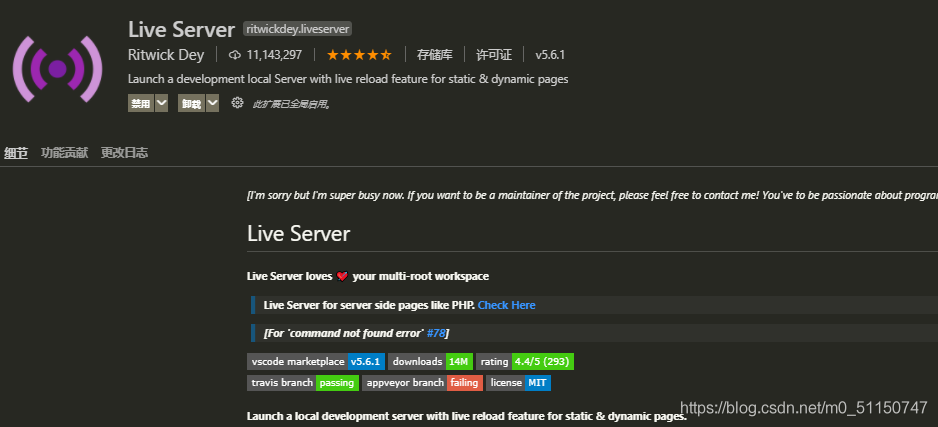
Task: Open the extension settings gear icon
Action: click(237, 103)
